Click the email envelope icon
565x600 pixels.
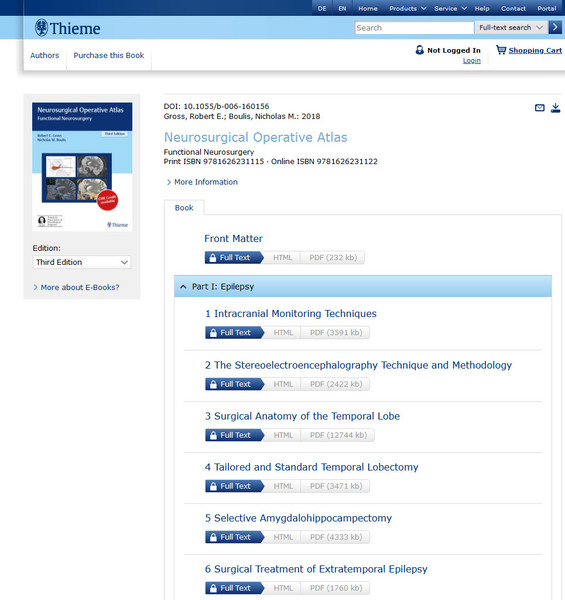tap(539, 108)
